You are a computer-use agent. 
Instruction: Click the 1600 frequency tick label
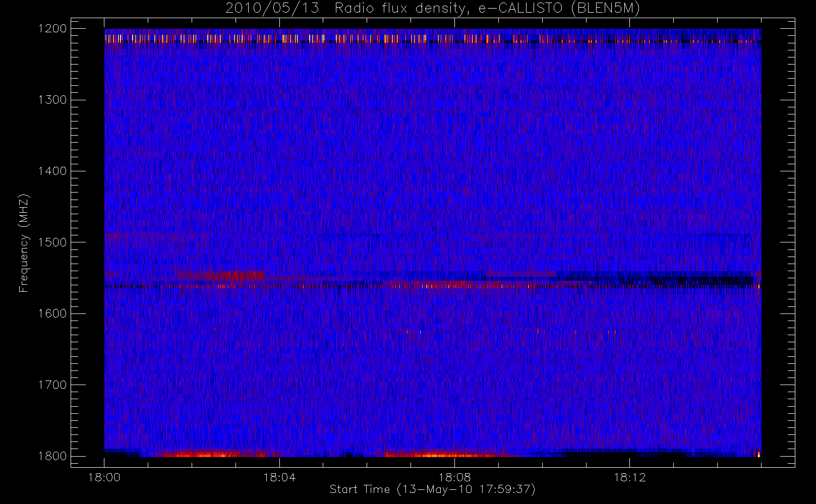click(x=52, y=313)
